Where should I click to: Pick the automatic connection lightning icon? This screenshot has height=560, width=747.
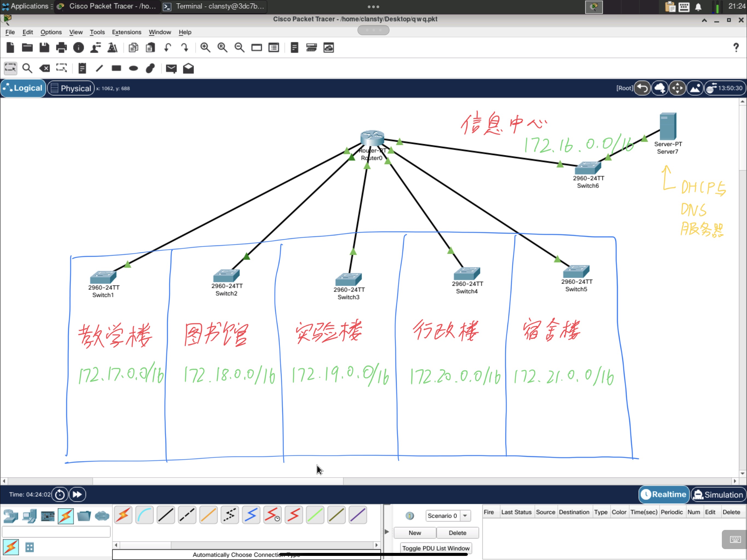pos(123,515)
